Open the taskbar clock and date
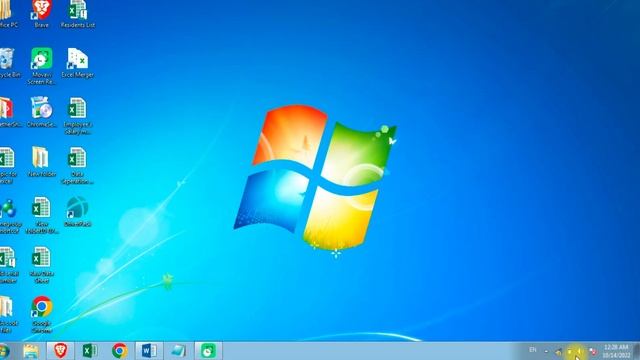This screenshot has width=640, height=360. coord(616,351)
